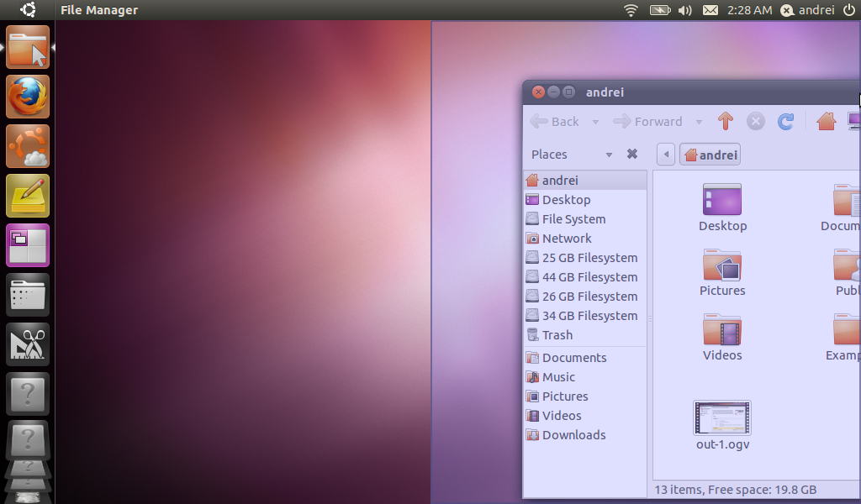The width and height of the screenshot is (861, 504).
Task: Open 26 GB Filesystem in sidebar
Action: [x=585, y=297]
